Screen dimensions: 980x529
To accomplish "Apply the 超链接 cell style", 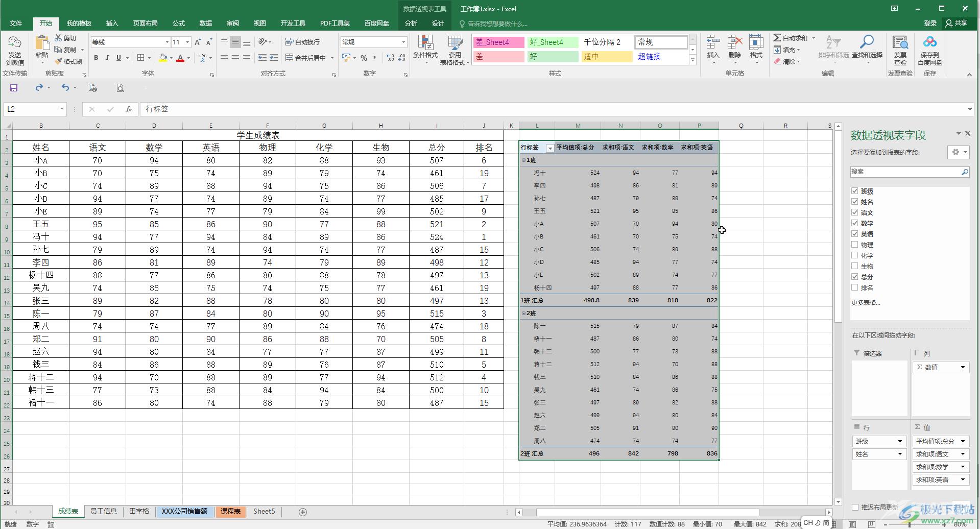I will 661,56.
